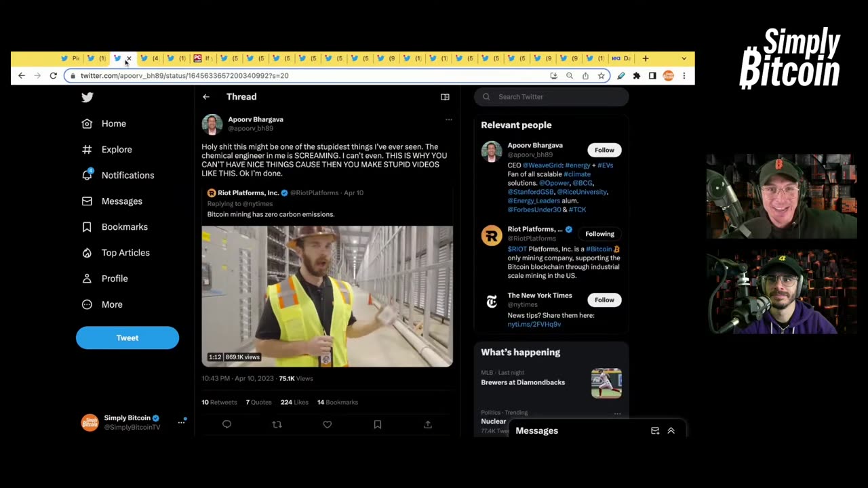Click the zoom magnifier icon in address bar
The width and height of the screenshot is (868, 488).
(x=569, y=76)
